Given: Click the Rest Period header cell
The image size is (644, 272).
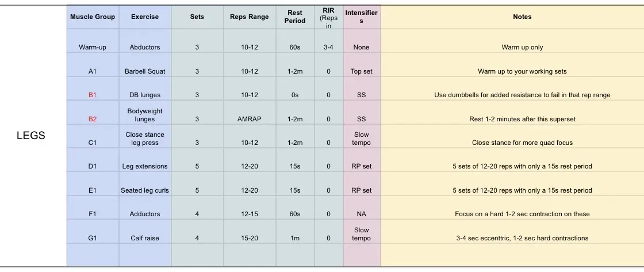Looking at the screenshot, I should point(294,17).
